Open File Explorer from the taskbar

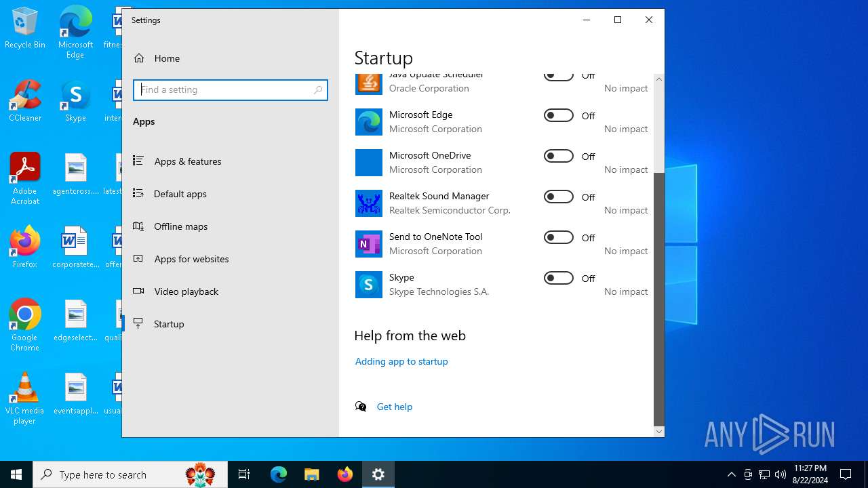[312, 474]
